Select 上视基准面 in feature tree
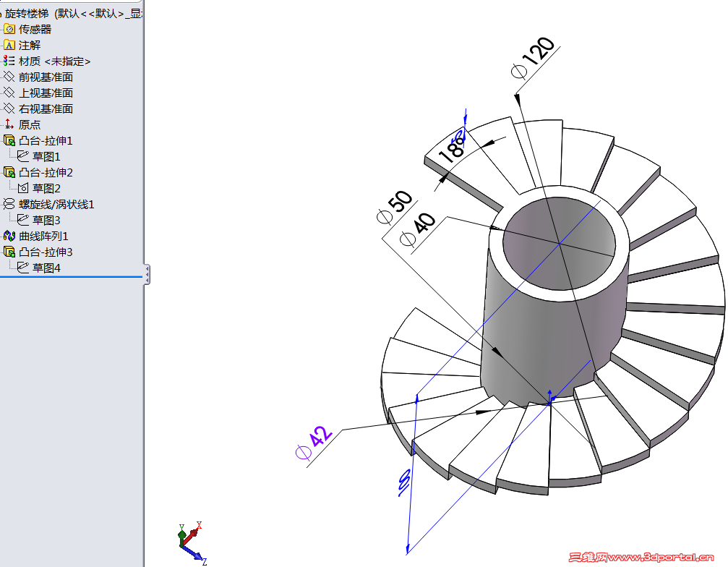 pyautogui.click(x=46, y=93)
